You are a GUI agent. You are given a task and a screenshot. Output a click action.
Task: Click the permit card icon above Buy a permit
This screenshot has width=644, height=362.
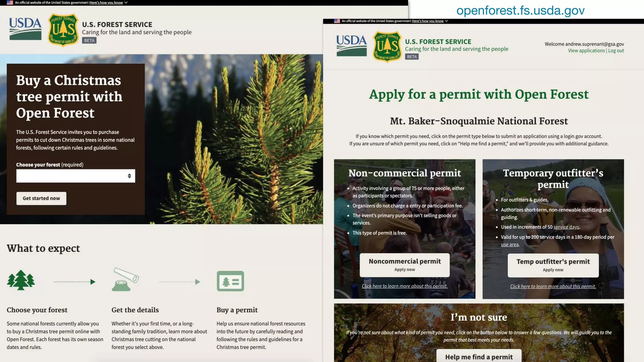(x=230, y=281)
